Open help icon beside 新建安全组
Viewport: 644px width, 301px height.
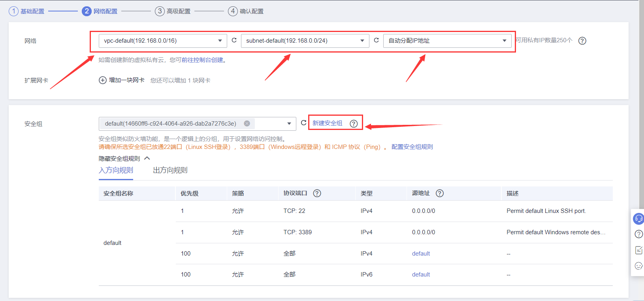click(354, 124)
